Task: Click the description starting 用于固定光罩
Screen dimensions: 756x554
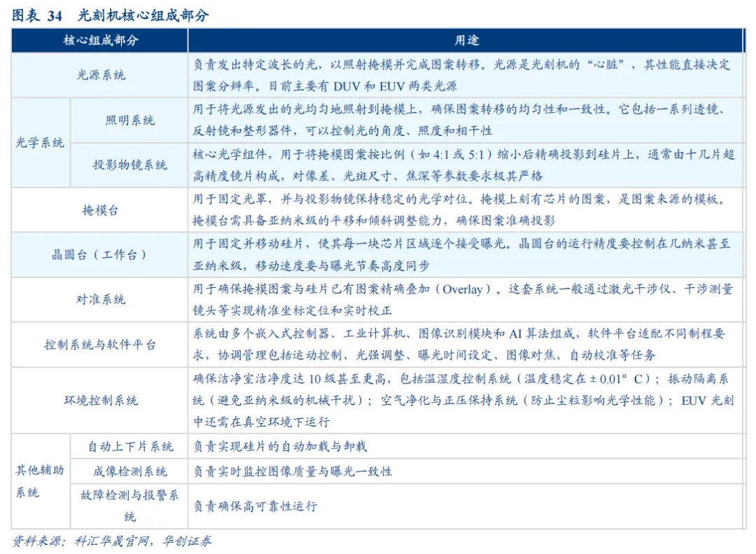Action: (x=465, y=210)
